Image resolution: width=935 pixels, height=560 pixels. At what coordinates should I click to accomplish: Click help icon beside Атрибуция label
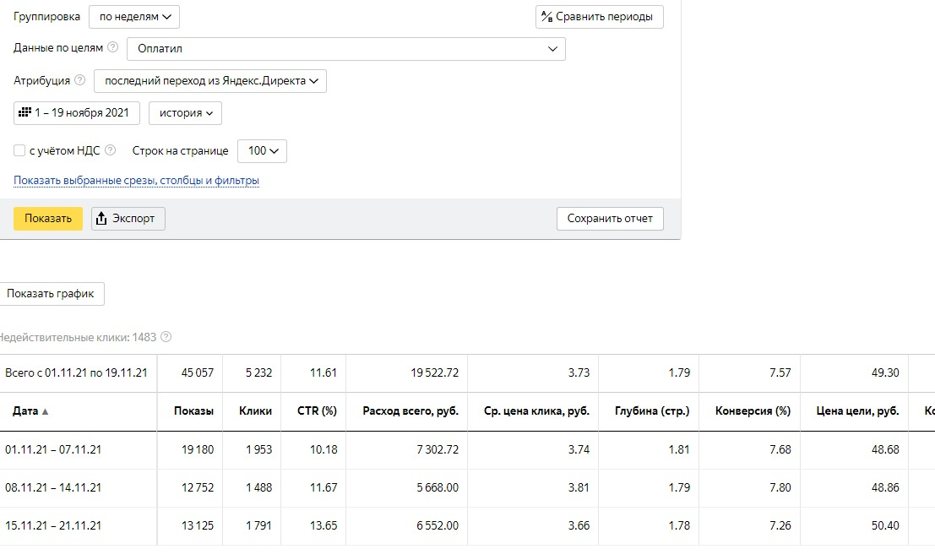(80, 81)
